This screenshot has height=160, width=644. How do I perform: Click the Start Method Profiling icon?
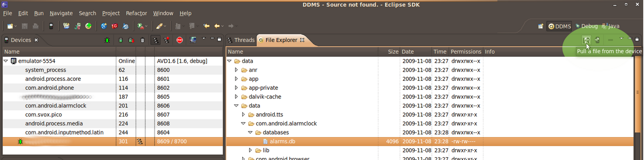click(x=166, y=40)
